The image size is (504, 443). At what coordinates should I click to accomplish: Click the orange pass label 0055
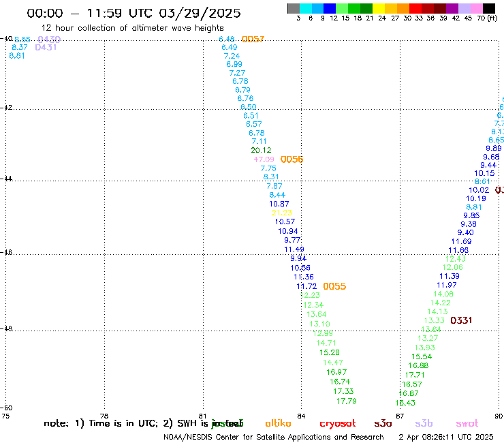pos(334,286)
